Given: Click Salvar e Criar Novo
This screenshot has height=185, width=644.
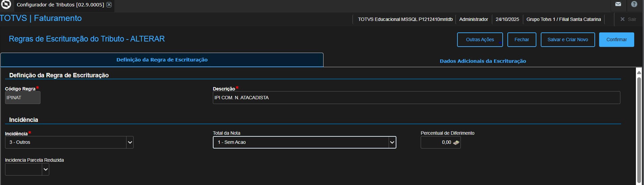Looking at the screenshot, I should 567,39.
